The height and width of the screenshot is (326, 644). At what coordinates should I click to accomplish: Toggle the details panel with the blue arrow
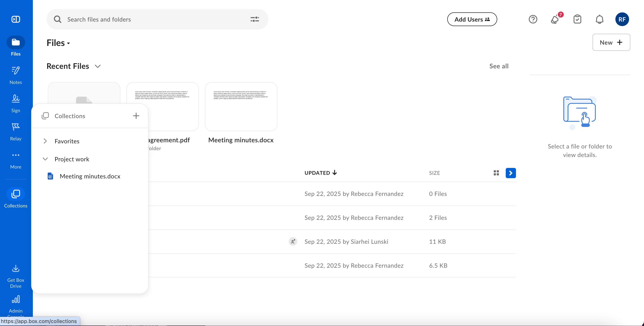pyautogui.click(x=510, y=173)
